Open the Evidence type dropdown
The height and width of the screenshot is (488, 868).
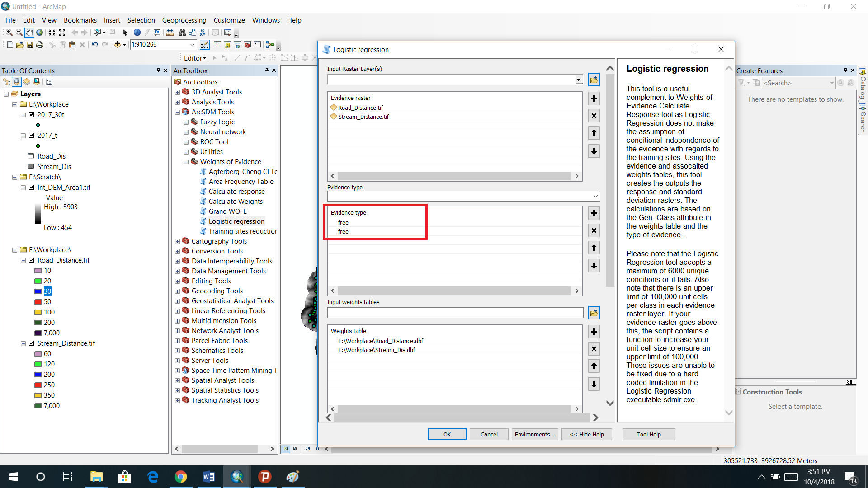(594, 196)
